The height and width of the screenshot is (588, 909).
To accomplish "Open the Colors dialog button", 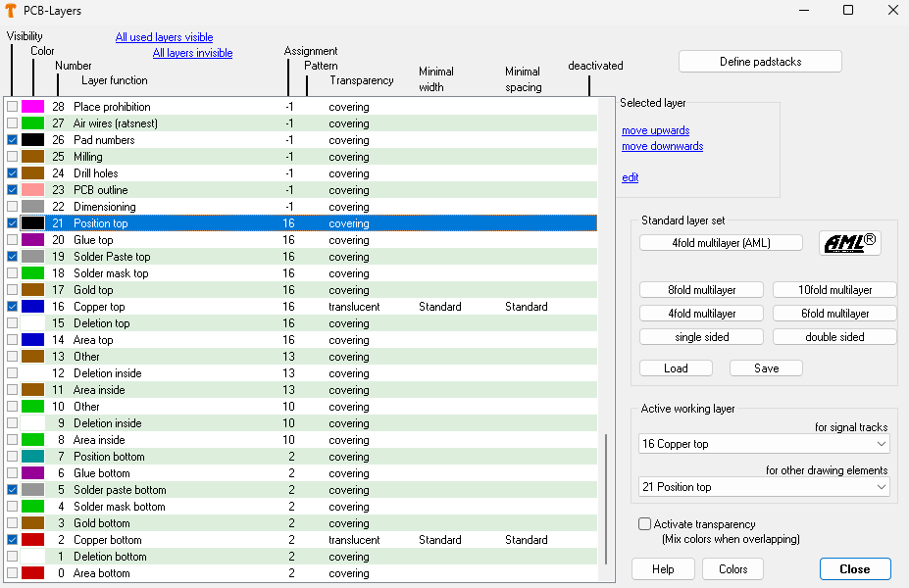I will [x=732, y=569].
